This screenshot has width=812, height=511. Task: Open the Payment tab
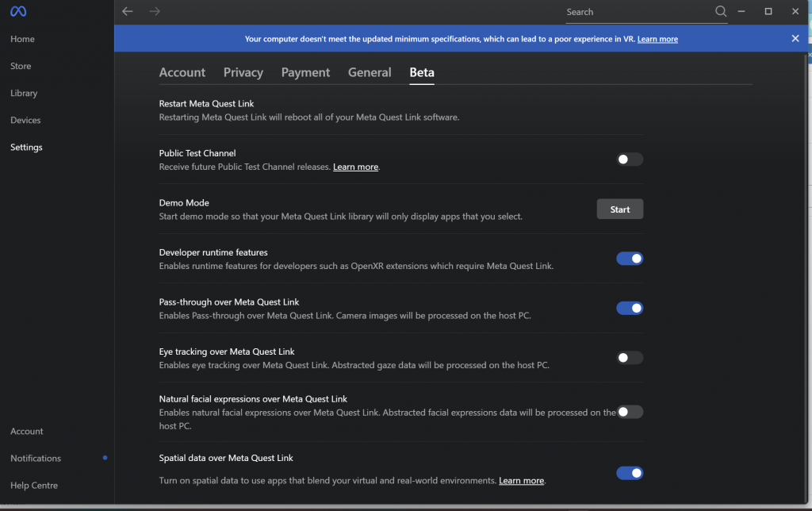pos(305,72)
